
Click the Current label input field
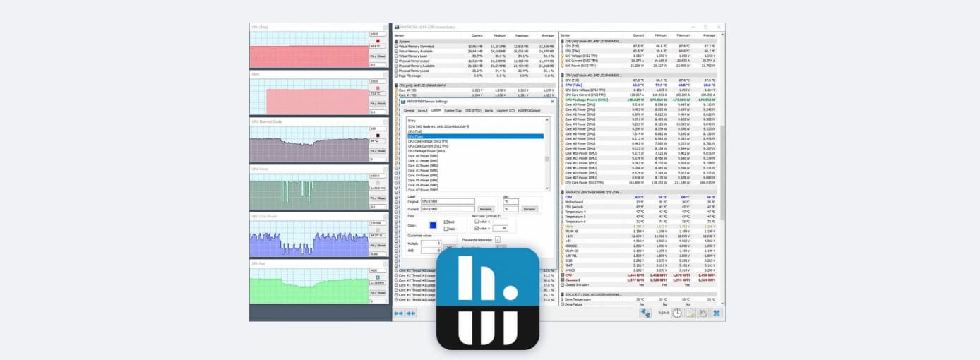(448, 209)
